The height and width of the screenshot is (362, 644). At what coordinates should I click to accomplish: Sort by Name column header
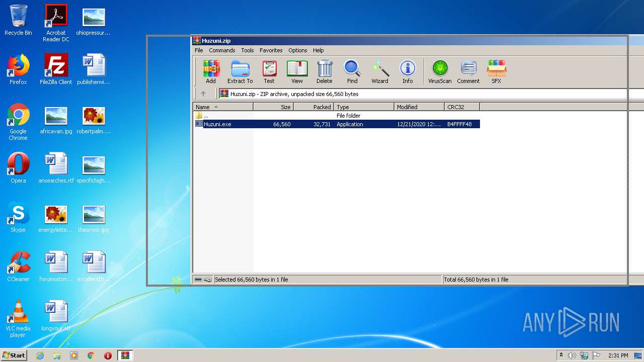click(223, 107)
